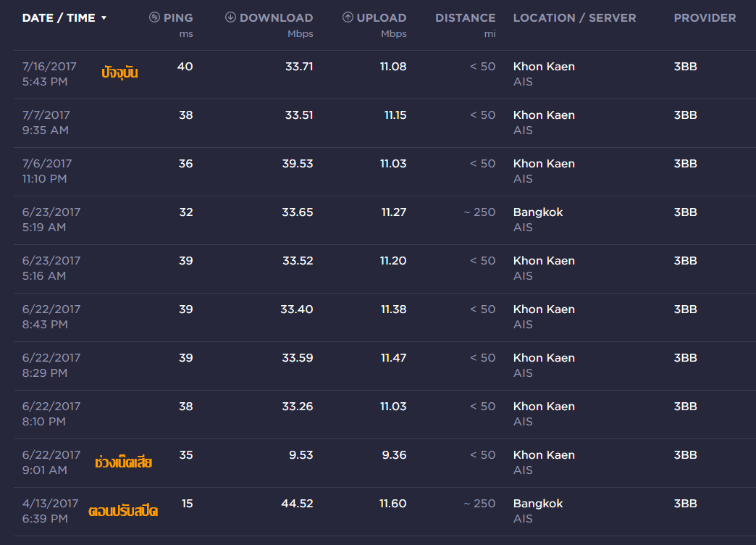Viewport: 756px width, 545px height.
Task: Select Bangkok server on 6/23/2017 5:19 AM
Action: click(538, 212)
